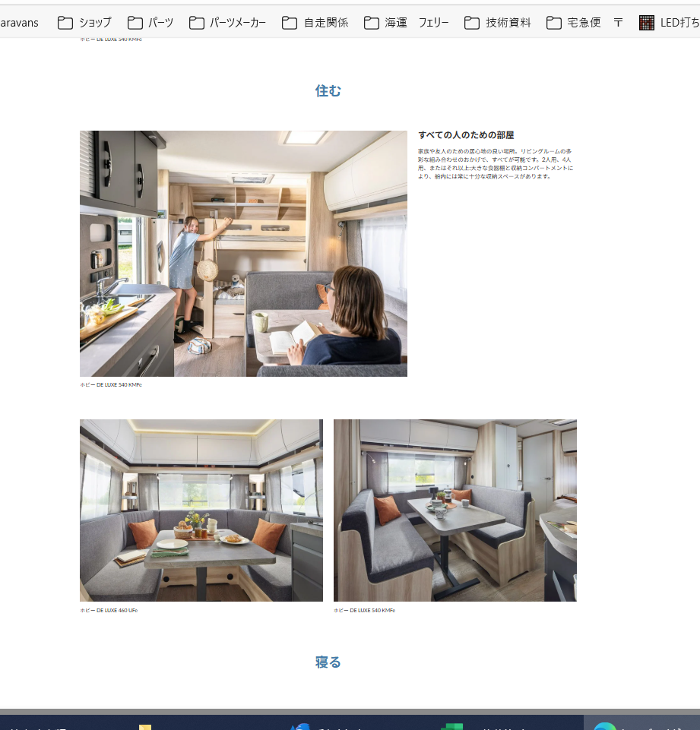Expand the 海運 フェリー bookmark folder
This screenshot has width=700, height=730.
coord(406,22)
